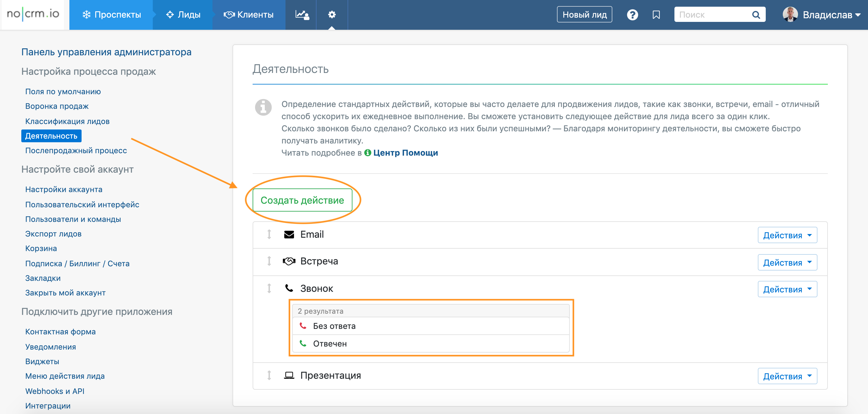Image resolution: width=868 pixels, height=414 pixels.
Task: Open the statistics chart icon in navbar
Action: pyautogui.click(x=302, y=15)
